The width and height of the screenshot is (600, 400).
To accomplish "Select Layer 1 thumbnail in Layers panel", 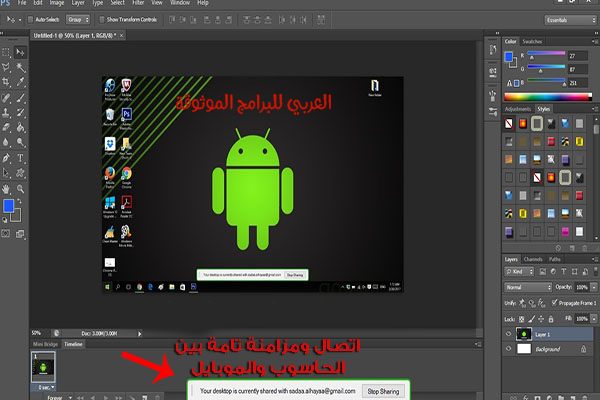I will (x=524, y=334).
